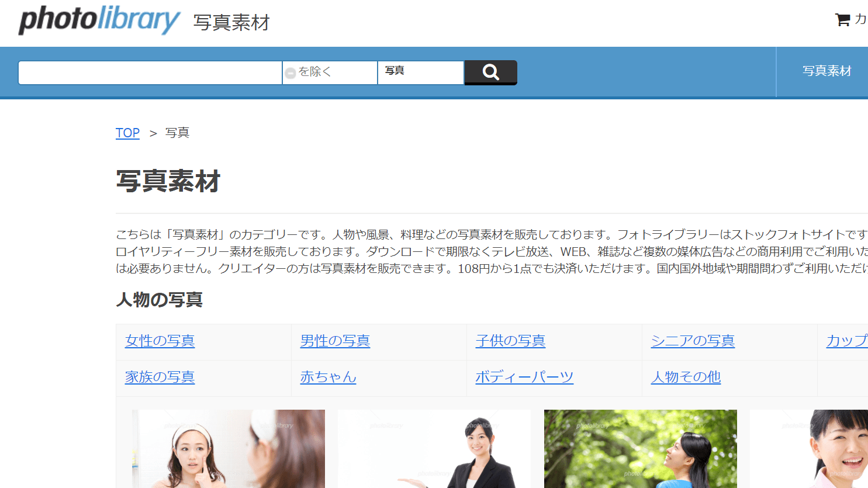
Task: Click the main keyword search input field
Action: pyautogui.click(x=150, y=72)
